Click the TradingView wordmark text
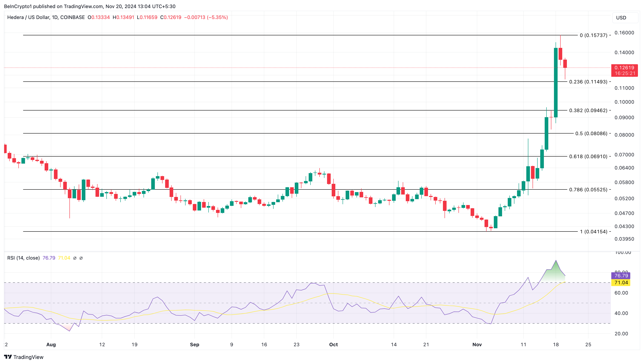Screen dimensions: 644x364 28,357
